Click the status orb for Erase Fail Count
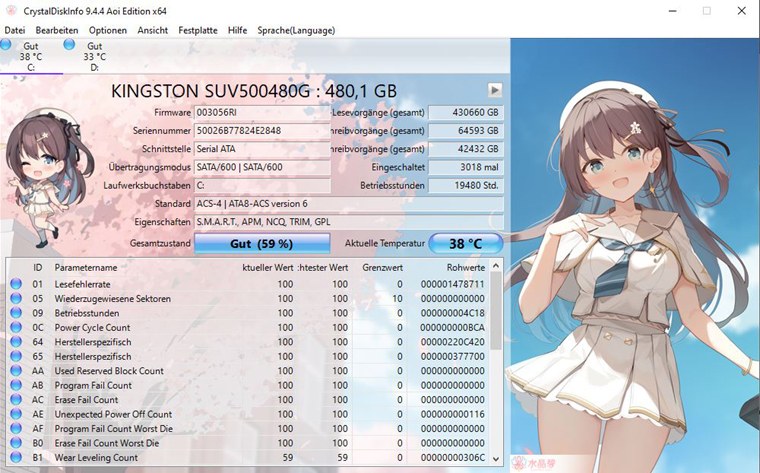This screenshot has height=473, width=760. tap(16, 399)
